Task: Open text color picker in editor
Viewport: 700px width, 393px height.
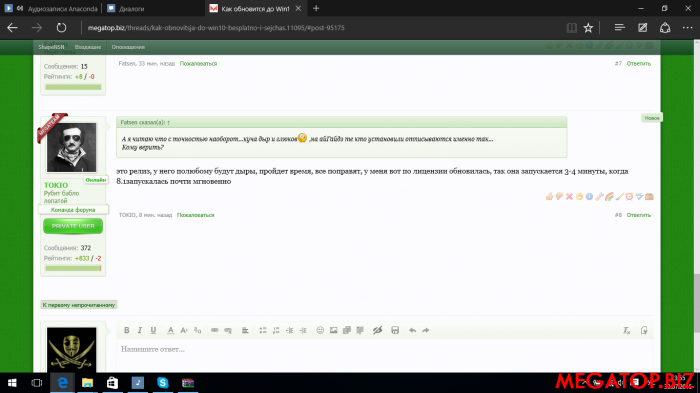Action: coord(171,330)
